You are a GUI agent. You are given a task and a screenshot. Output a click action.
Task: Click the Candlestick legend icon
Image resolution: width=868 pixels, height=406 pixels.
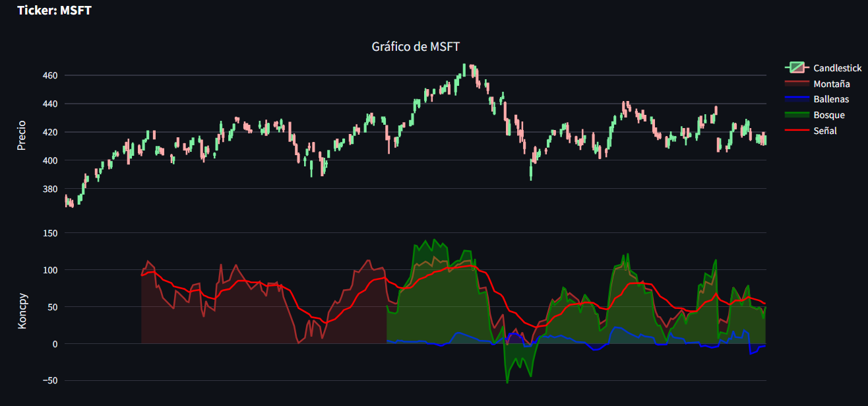[x=797, y=68]
